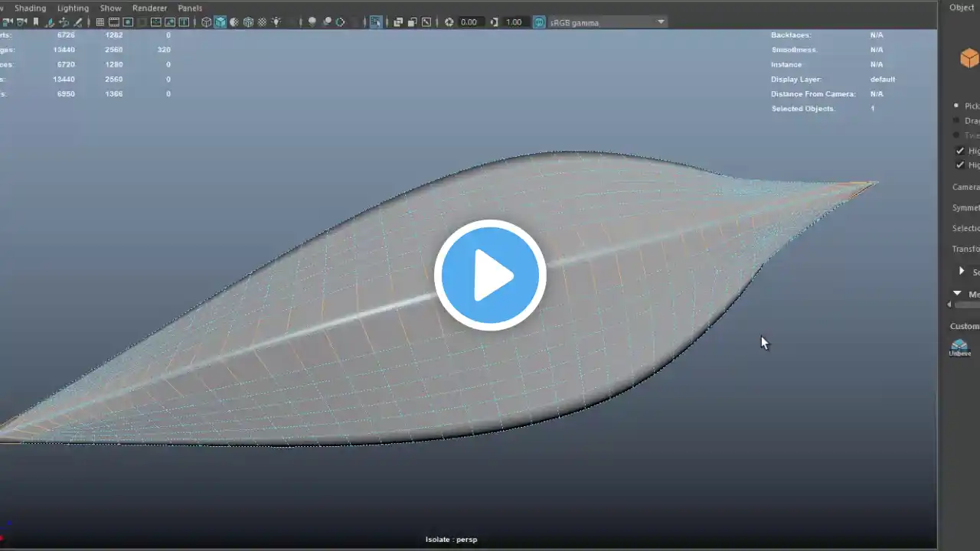Click the Display Layer HUD label
980x551 pixels.
click(x=796, y=80)
